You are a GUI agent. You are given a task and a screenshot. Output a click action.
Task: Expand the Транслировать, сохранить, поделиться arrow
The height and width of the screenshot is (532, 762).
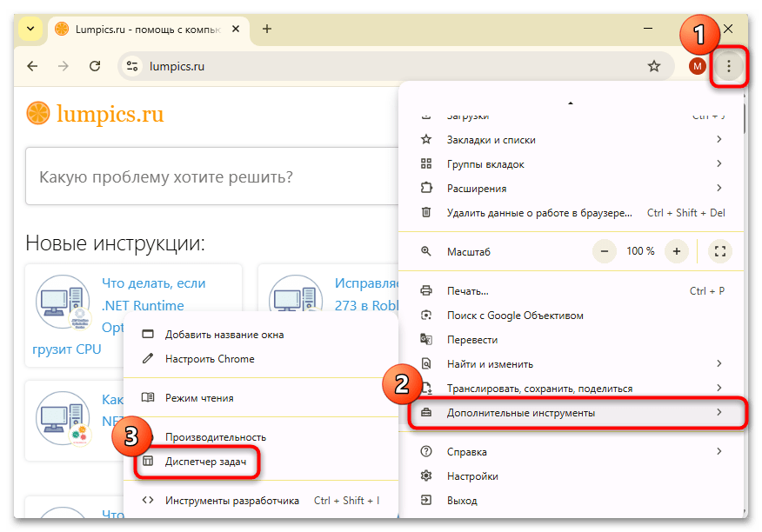click(x=719, y=388)
